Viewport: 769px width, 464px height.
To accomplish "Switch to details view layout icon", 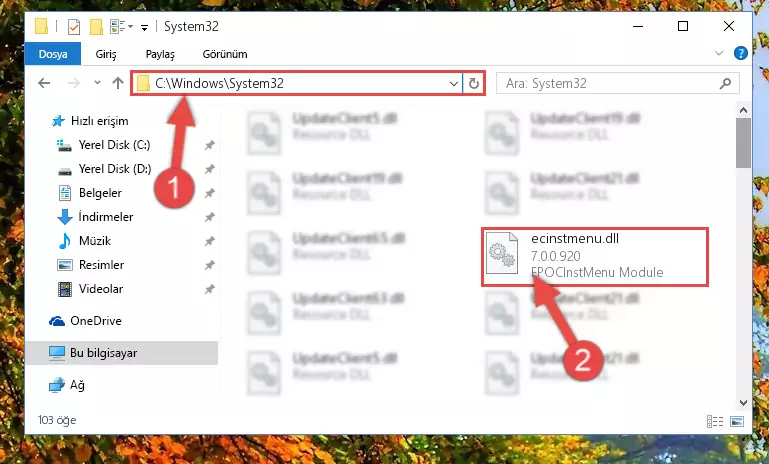I will pos(715,421).
